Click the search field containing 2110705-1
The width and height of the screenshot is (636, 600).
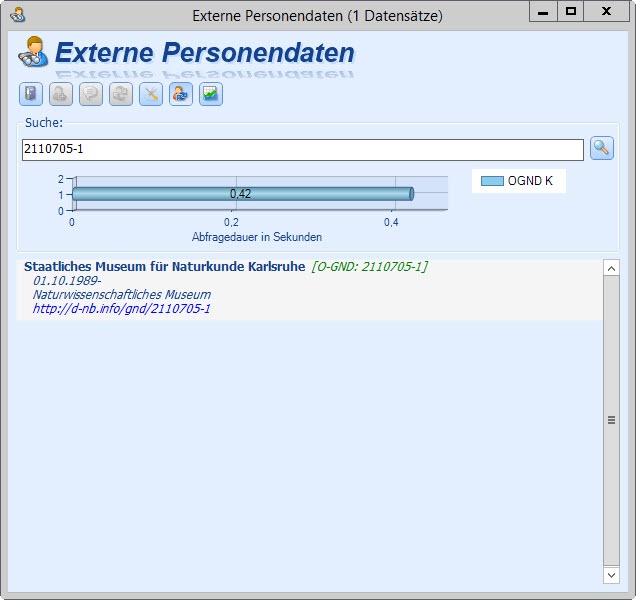pyautogui.click(x=303, y=150)
